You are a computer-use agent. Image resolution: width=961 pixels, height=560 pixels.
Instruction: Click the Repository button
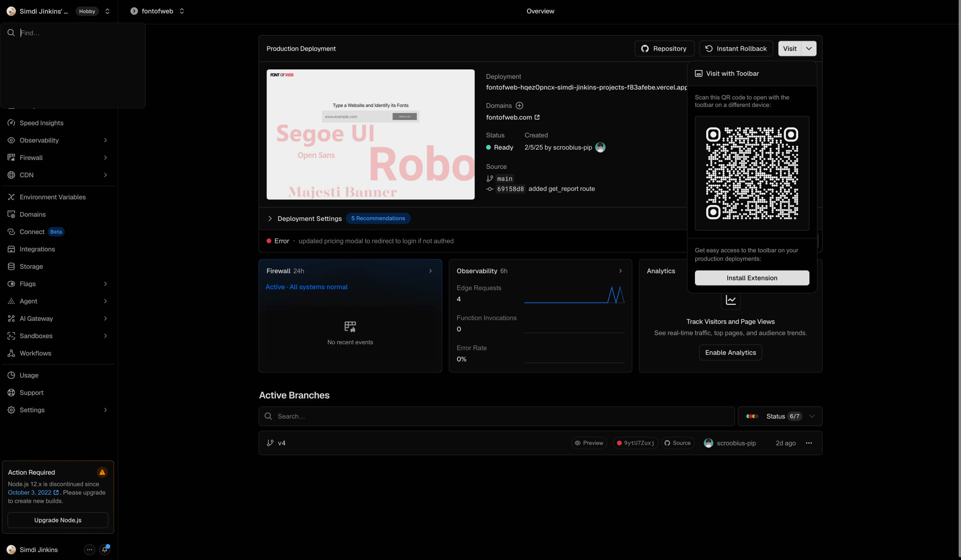[664, 49]
